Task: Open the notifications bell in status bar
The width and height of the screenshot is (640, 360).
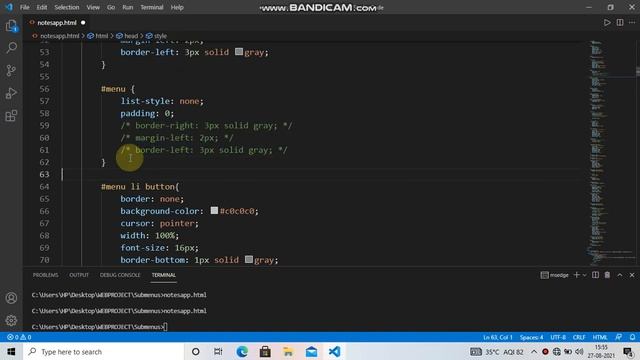Action: click(632, 337)
